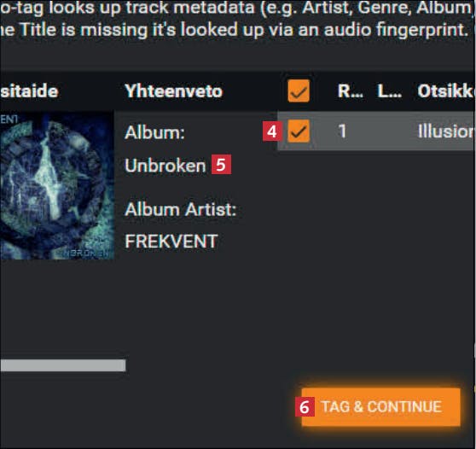Click the red number 5 marker

point(221,165)
